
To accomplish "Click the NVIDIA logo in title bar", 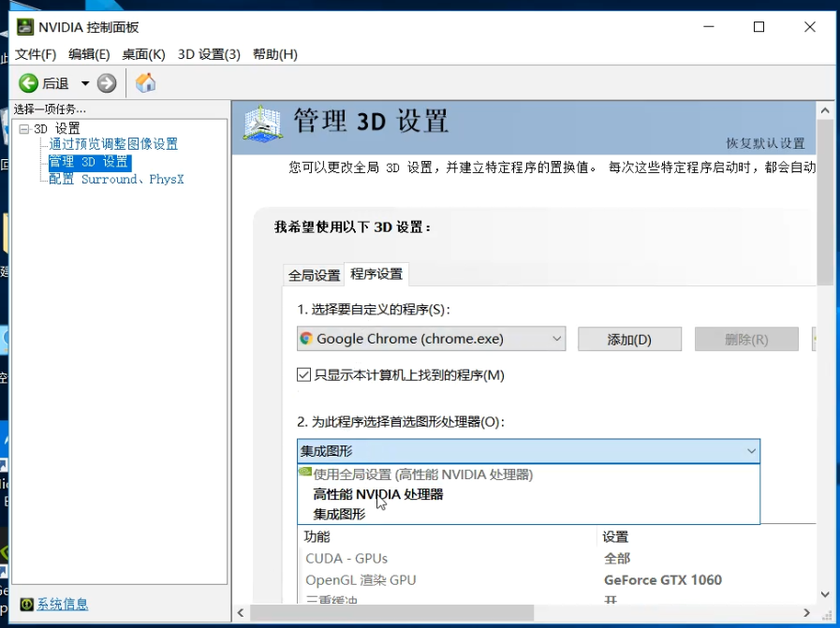I will [25, 27].
